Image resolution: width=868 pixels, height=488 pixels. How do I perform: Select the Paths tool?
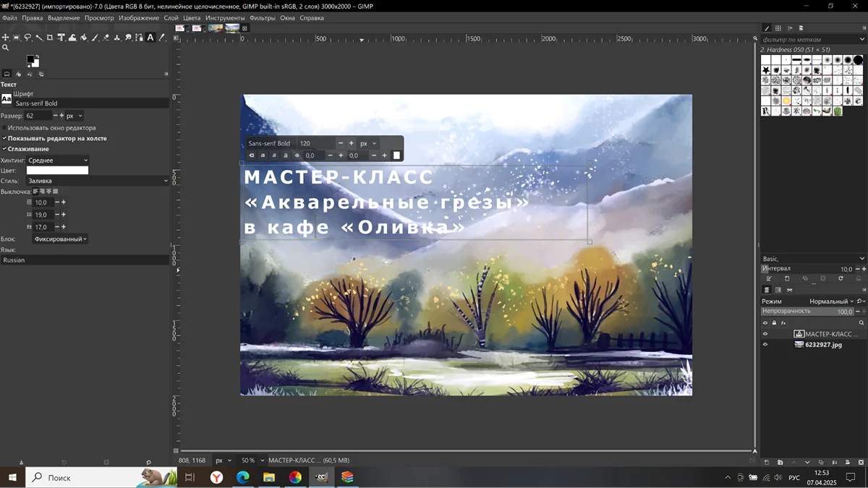click(139, 38)
